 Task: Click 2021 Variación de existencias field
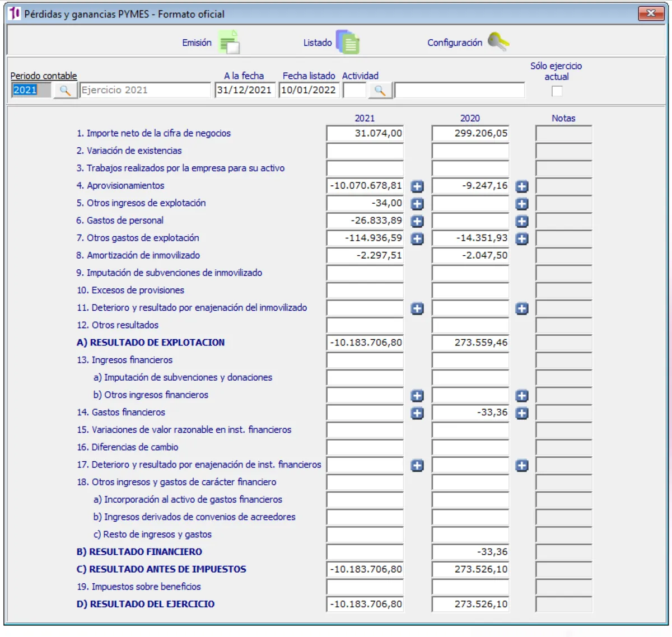[x=365, y=151]
